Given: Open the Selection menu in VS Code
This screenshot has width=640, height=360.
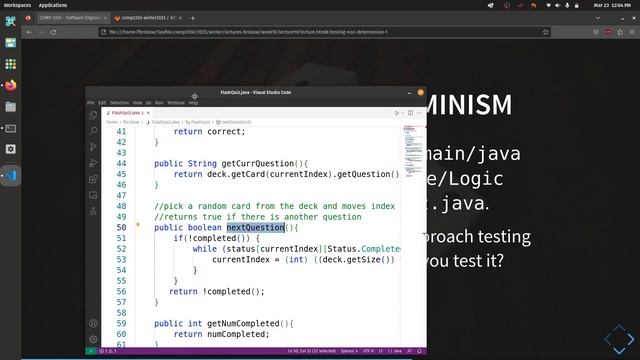Looking at the screenshot, I should tap(119, 103).
